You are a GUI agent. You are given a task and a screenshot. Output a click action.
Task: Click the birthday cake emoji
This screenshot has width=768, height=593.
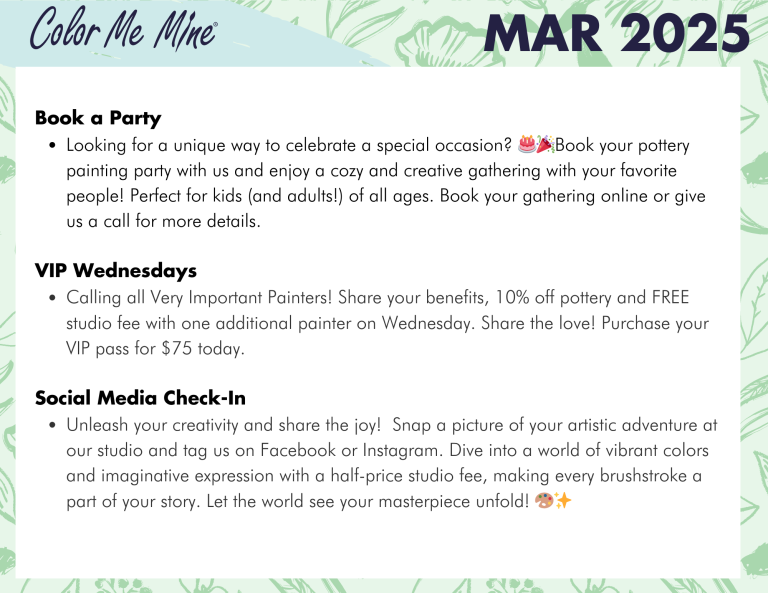pyautogui.click(x=527, y=144)
